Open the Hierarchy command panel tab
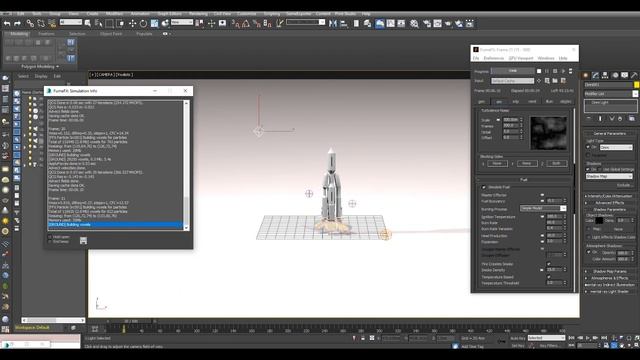 [605, 75]
